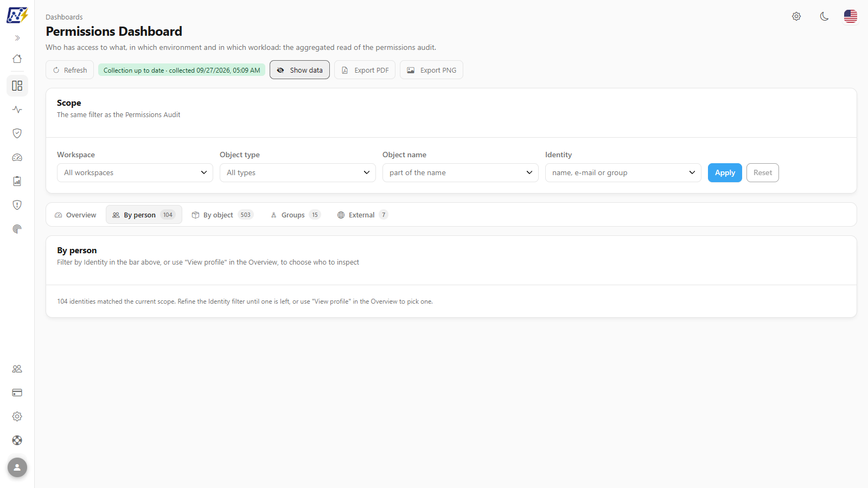Switch to the By object tab
This screenshot has height=488, width=868.
(x=222, y=215)
